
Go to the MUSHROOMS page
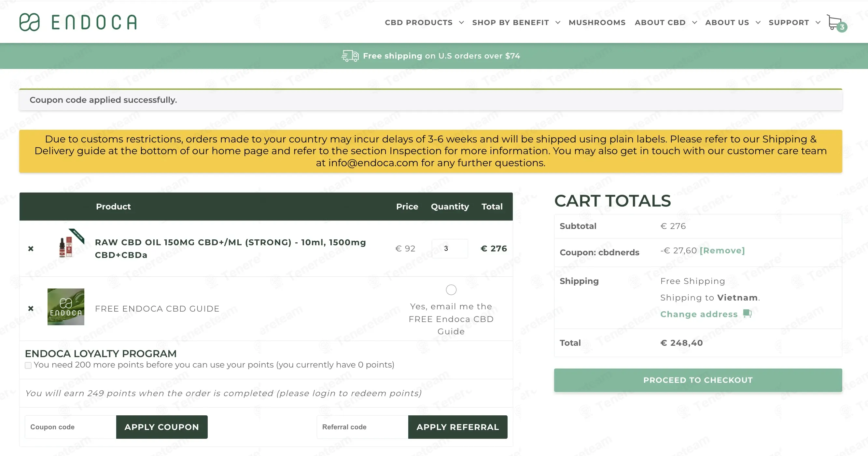click(597, 22)
